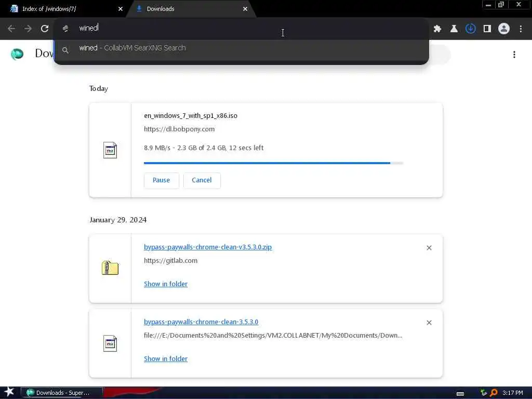The width and height of the screenshot is (532, 399).
Task: Open the user profile avatar menu
Action: [504, 29]
